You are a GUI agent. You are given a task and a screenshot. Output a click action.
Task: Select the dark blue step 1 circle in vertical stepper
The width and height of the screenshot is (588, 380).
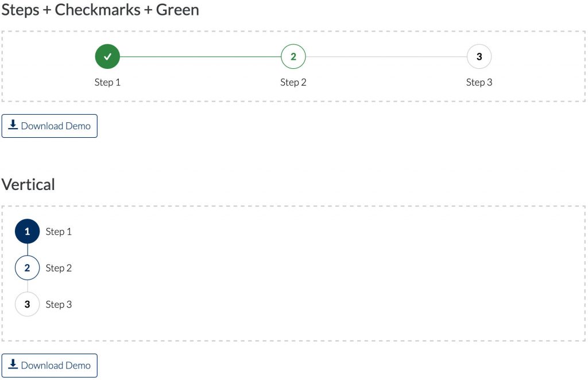click(x=27, y=232)
